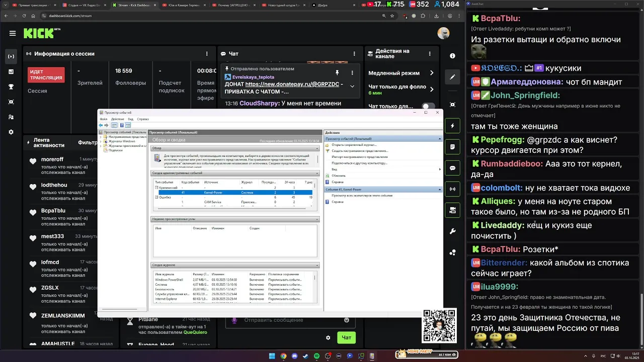Click the wrench tools icon in the right rail

[452, 231]
